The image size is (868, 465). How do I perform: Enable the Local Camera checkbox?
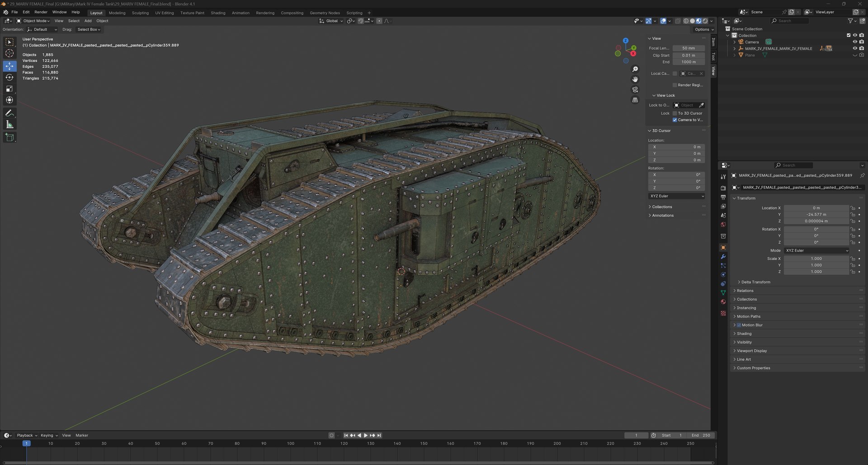675,74
